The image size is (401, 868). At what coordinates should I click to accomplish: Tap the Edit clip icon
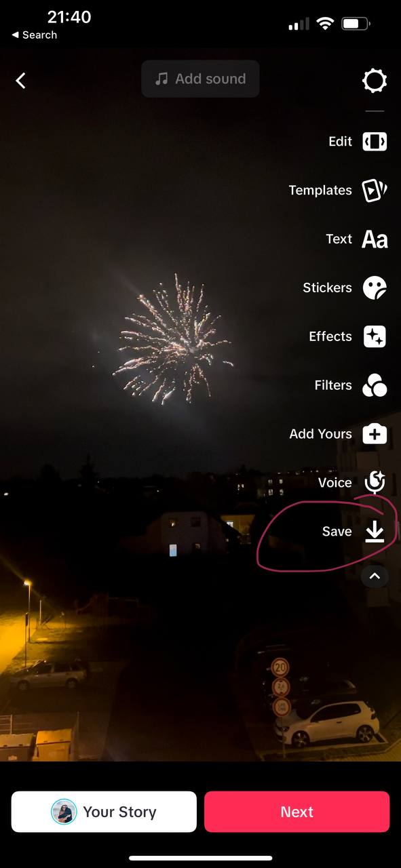tap(375, 142)
